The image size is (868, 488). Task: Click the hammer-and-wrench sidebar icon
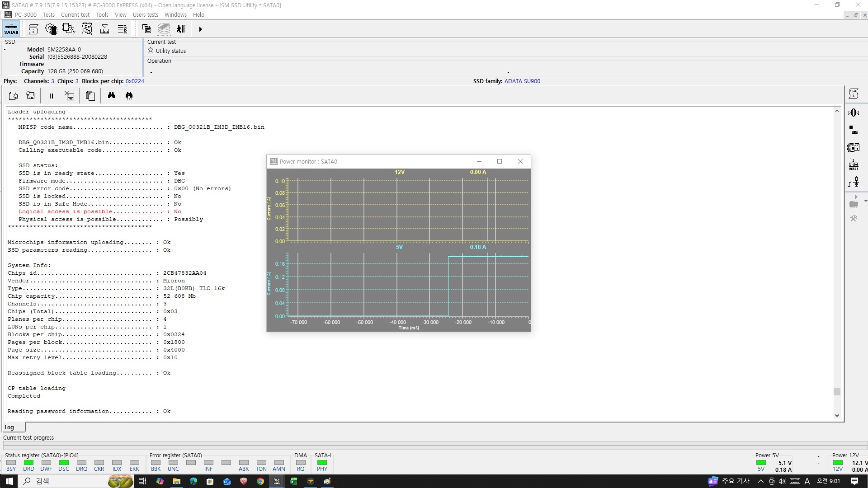pyautogui.click(x=854, y=219)
